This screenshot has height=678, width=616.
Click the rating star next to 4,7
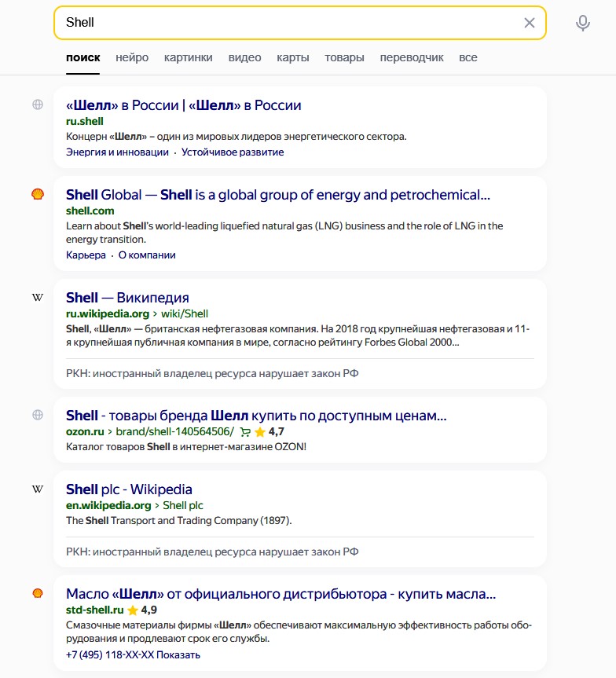[x=260, y=431]
